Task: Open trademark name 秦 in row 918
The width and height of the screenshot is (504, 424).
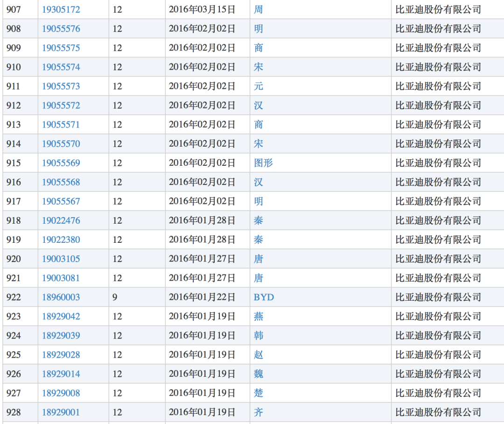Action: [x=259, y=220]
